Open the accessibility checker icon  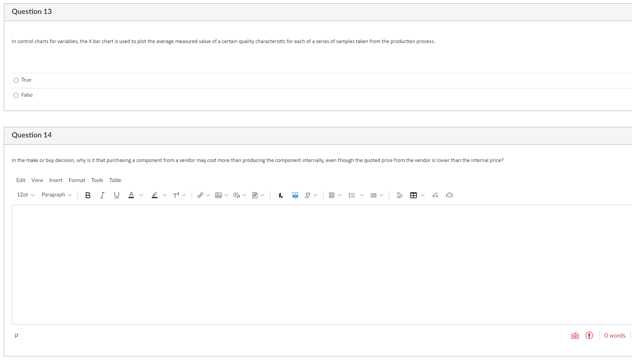tap(589, 335)
